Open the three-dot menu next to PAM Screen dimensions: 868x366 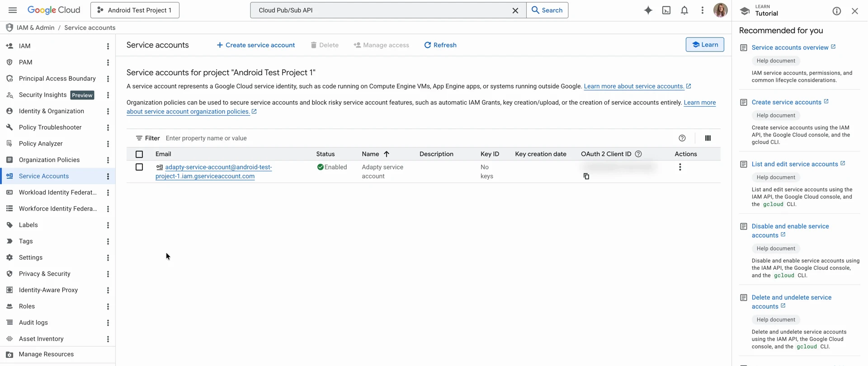tap(108, 62)
